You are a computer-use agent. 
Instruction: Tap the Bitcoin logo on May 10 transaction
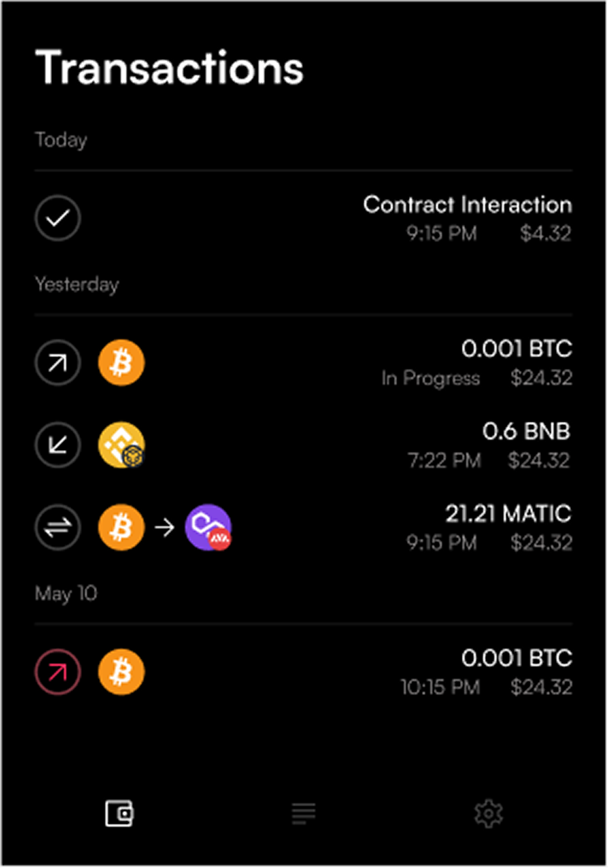[121, 672]
